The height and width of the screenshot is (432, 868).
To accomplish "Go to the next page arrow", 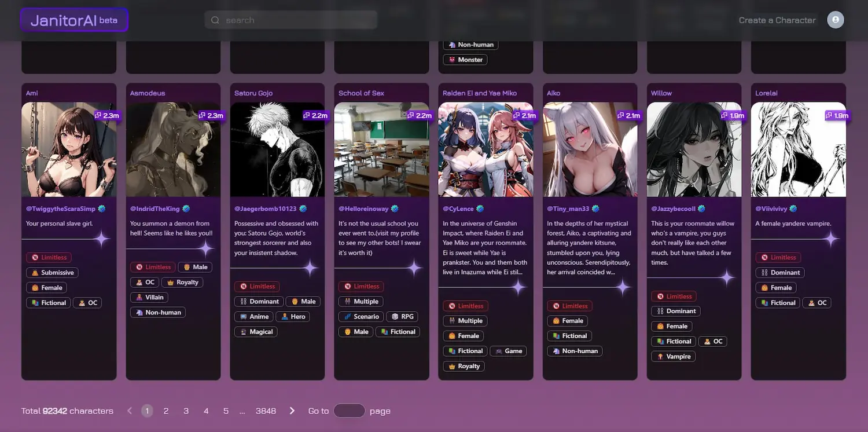I will tap(292, 411).
